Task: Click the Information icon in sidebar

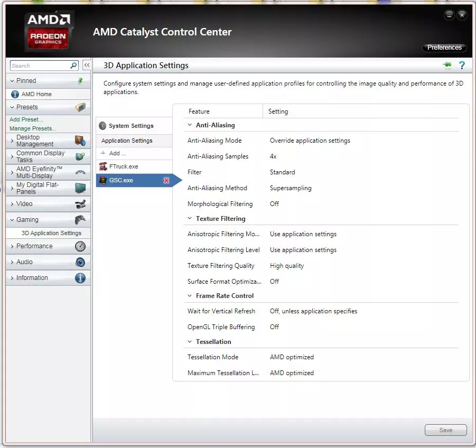Action: [x=80, y=278]
